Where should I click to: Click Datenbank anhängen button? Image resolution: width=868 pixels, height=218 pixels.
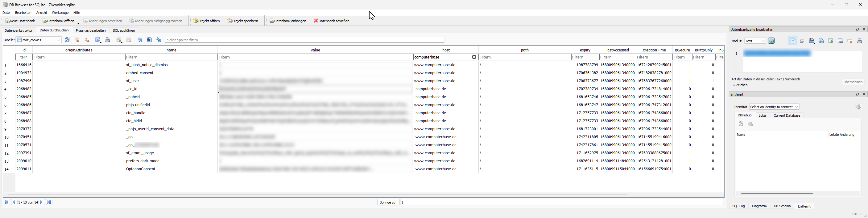coord(288,21)
